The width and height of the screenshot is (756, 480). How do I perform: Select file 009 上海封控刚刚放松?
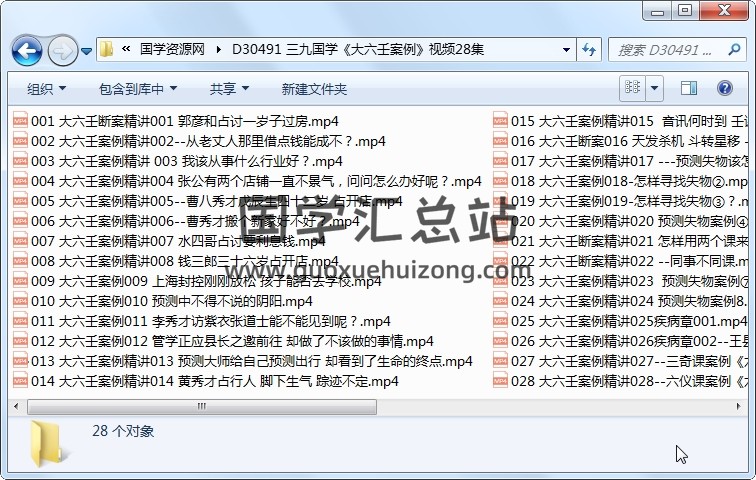click(197, 281)
